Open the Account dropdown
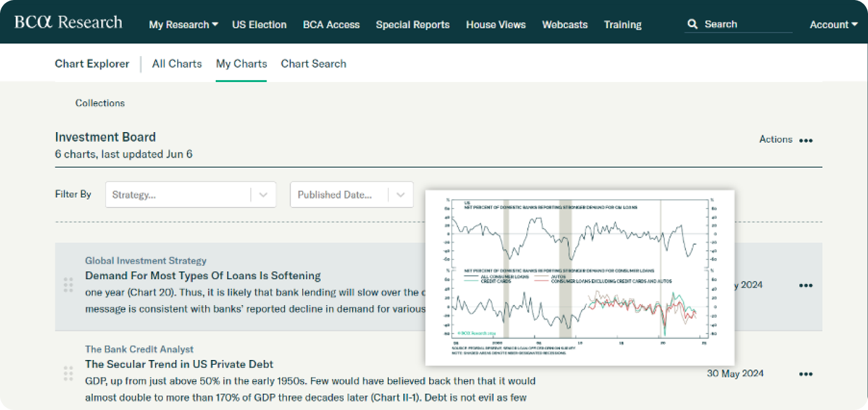 [833, 25]
